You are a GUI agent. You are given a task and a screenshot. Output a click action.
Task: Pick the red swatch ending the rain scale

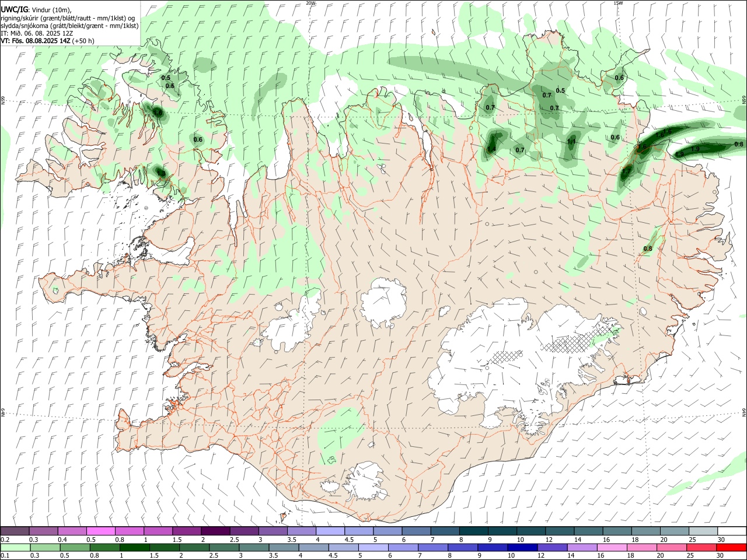coord(731,547)
